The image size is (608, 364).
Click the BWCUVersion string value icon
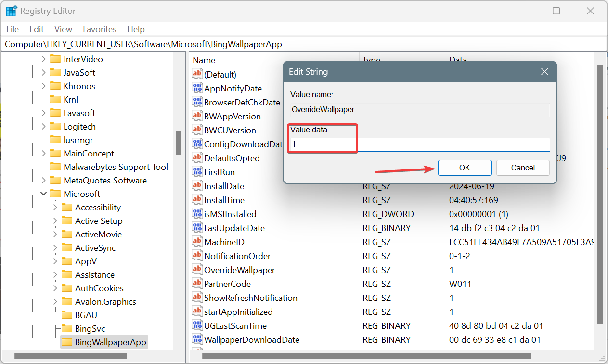pos(197,130)
